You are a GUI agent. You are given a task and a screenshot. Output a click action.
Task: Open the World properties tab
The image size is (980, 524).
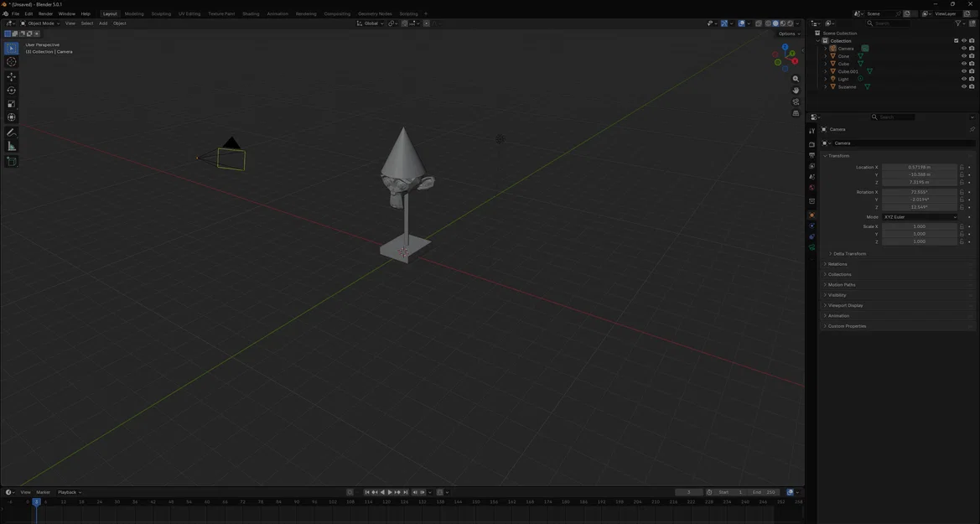pos(811,187)
